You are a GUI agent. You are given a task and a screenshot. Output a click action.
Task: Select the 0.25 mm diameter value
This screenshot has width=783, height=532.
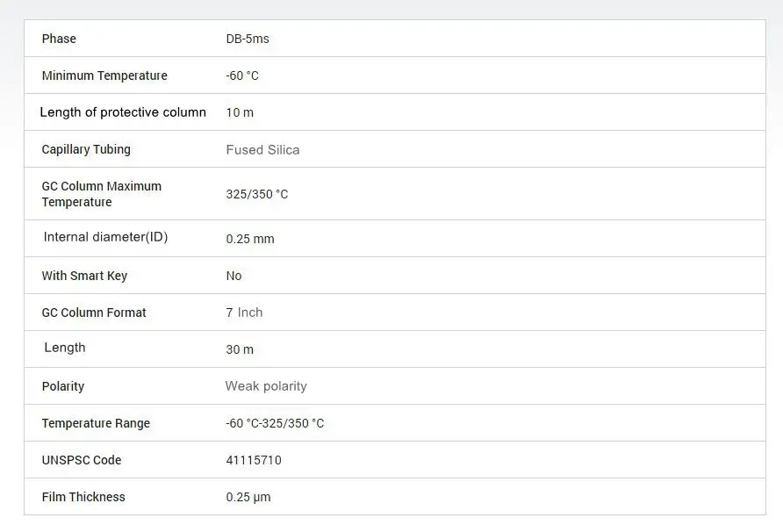coord(250,239)
